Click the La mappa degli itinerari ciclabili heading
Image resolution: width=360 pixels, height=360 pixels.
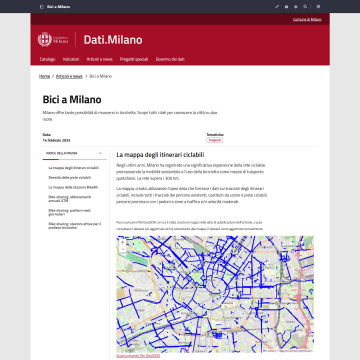[160, 155]
